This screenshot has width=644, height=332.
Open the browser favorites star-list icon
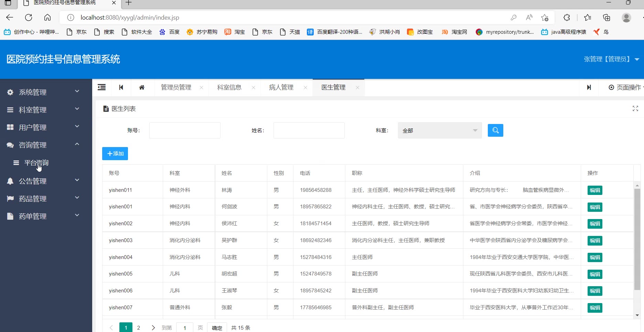point(588,17)
